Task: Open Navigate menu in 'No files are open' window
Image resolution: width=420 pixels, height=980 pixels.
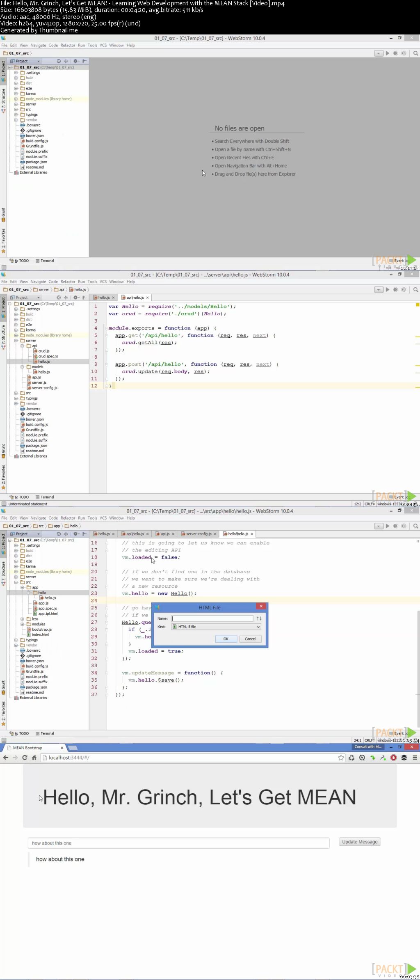Action: click(x=38, y=45)
